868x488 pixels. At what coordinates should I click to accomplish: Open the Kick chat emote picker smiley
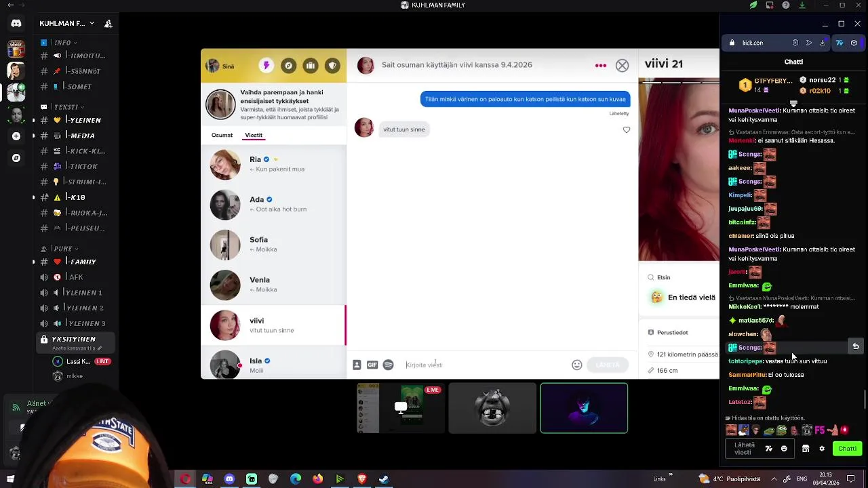(x=784, y=449)
